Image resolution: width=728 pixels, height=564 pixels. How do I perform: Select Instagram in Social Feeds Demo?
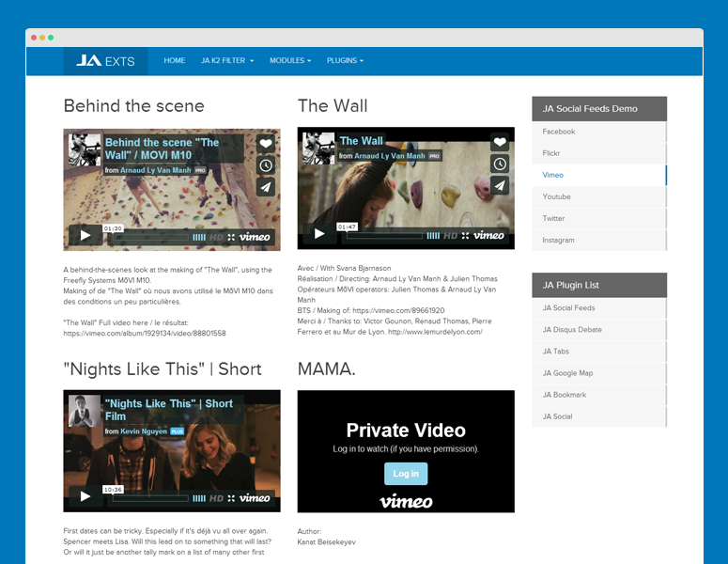tap(599, 241)
